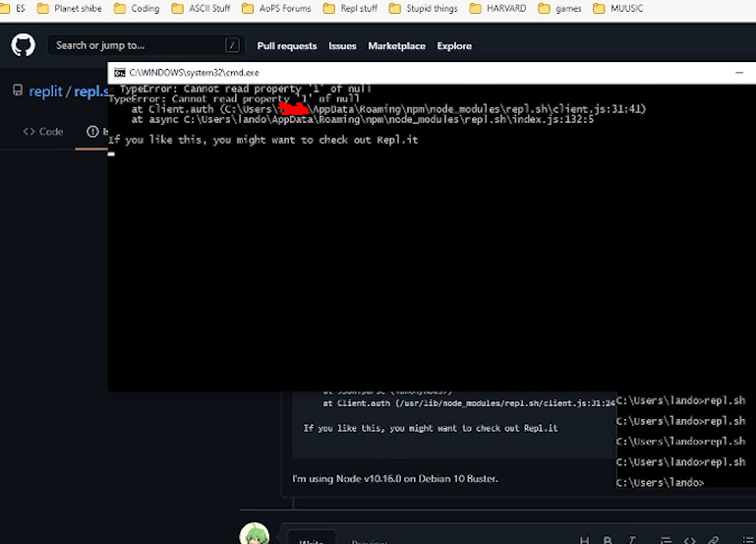The image size is (756, 544).
Task: Click the cmd window line 'If you like this, you might want to check out Repl.it'
Action: (x=262, y=140)
